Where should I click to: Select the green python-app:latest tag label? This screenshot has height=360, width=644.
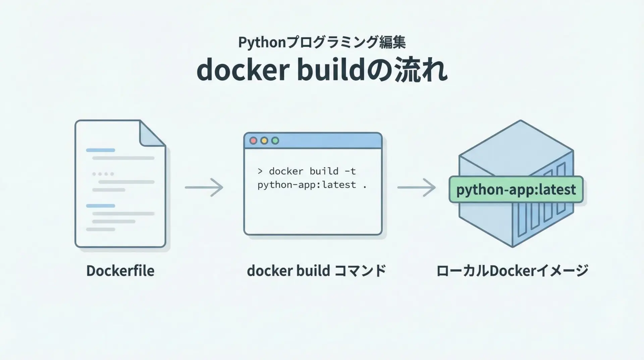pyautogui.click(x=516, y=190)
